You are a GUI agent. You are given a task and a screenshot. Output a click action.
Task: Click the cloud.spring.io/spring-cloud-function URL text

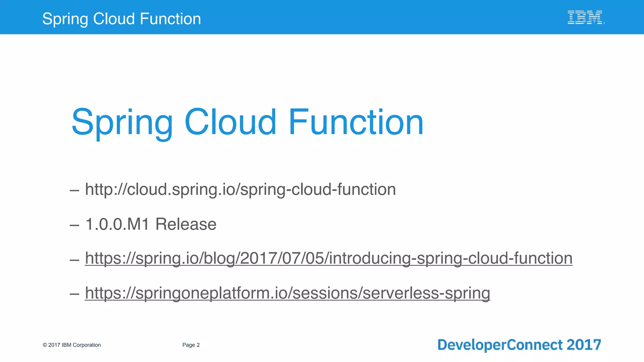click(240, 189)
